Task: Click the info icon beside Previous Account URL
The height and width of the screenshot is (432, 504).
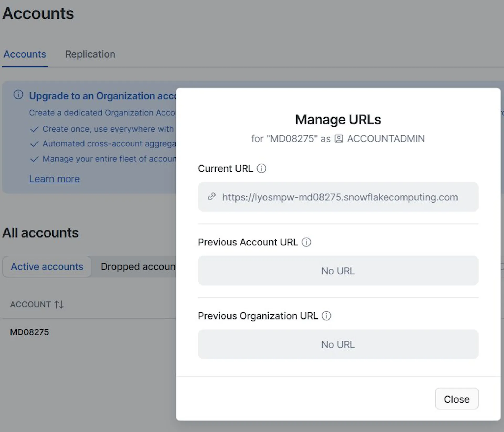Action: (x=306, y=242)
